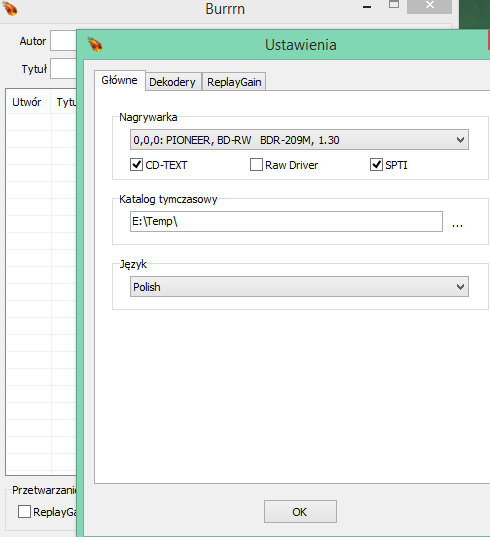Uncheck the SPTI option

pos(376,165)
